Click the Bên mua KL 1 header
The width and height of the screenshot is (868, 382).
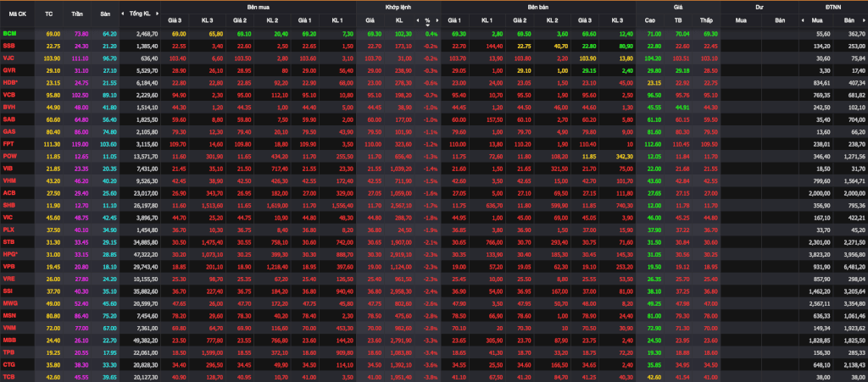point(337,20)
